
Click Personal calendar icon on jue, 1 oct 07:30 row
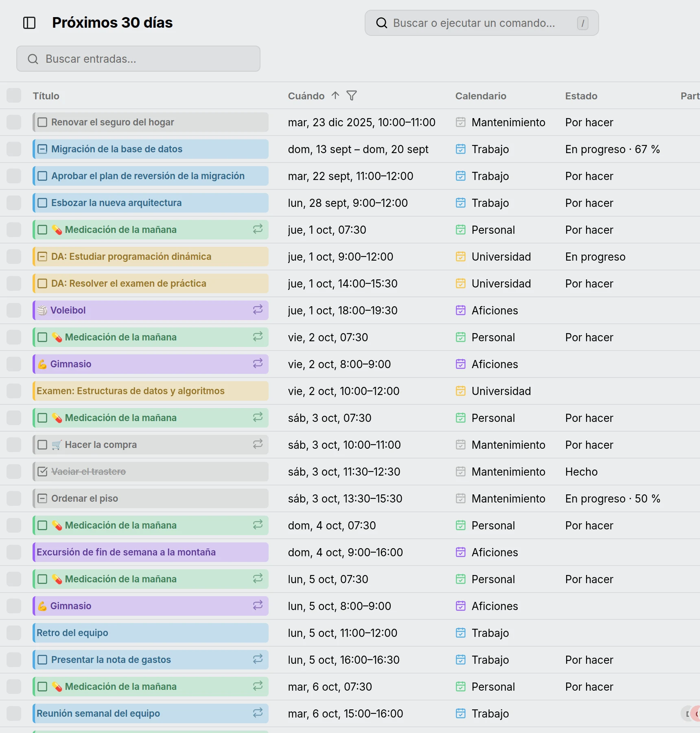point(461,230)
